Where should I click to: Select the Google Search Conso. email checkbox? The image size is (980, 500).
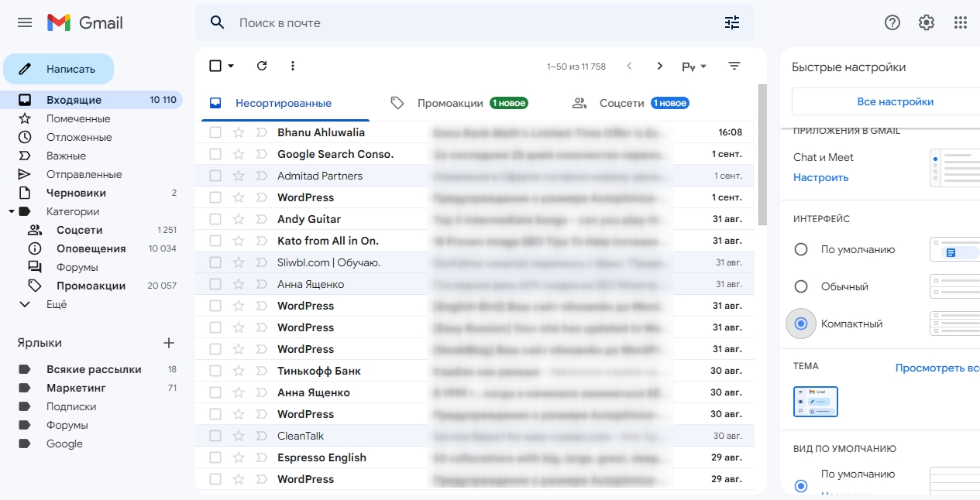pos(215,154)
